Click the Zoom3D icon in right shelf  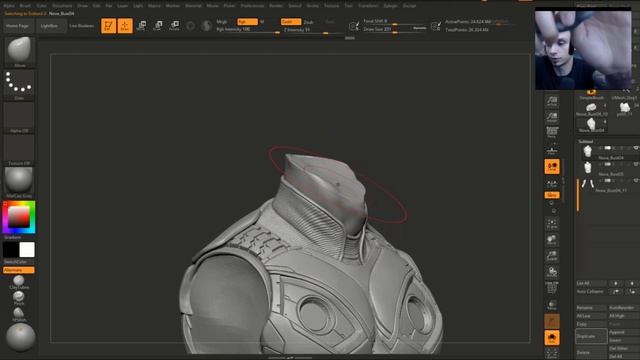click(x=552, y=256)
